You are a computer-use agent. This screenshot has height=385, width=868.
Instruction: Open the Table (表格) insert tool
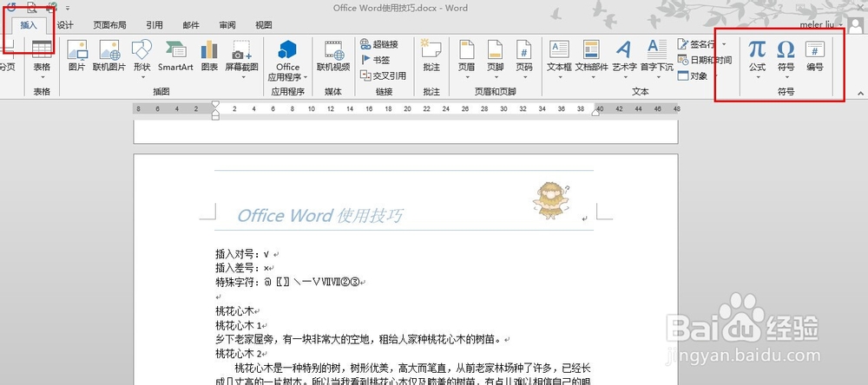[42, 56]
